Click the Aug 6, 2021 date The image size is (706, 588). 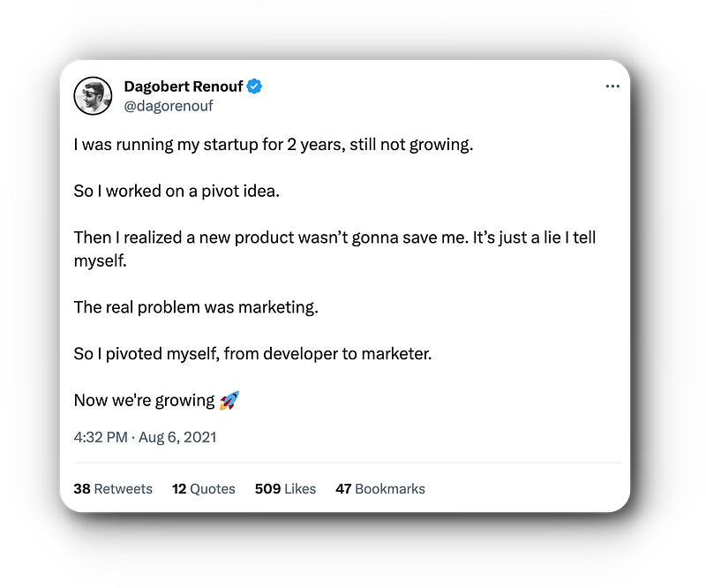pyautogui.click(x=176, y=437)
